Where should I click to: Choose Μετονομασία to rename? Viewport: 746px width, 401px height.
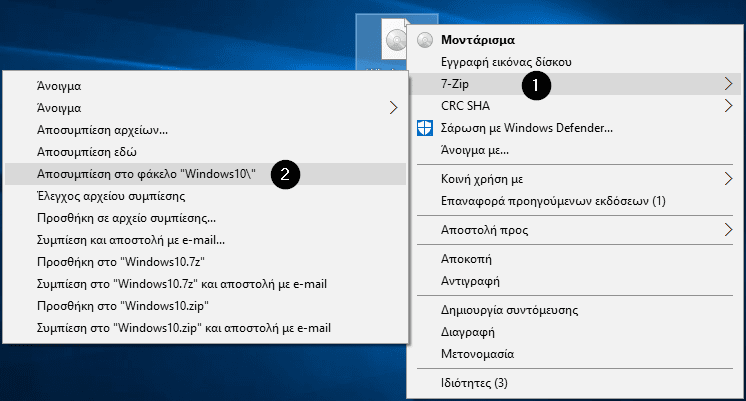pos(573,354)
